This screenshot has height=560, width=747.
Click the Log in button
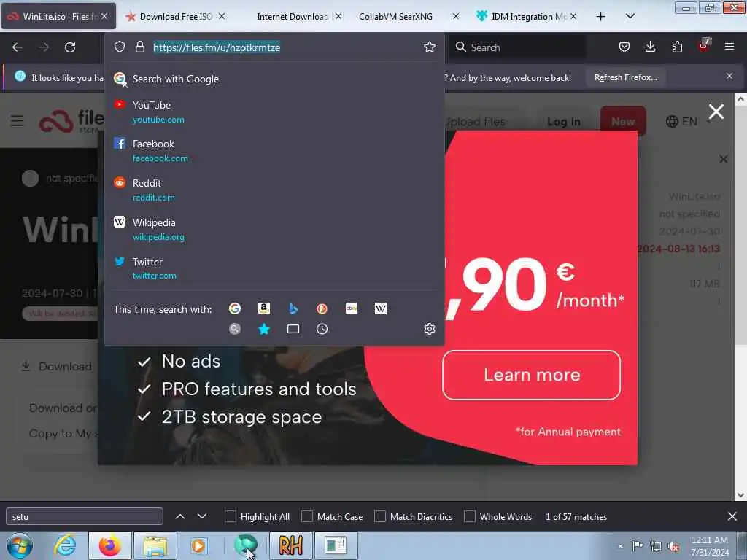tap(564, 122)
